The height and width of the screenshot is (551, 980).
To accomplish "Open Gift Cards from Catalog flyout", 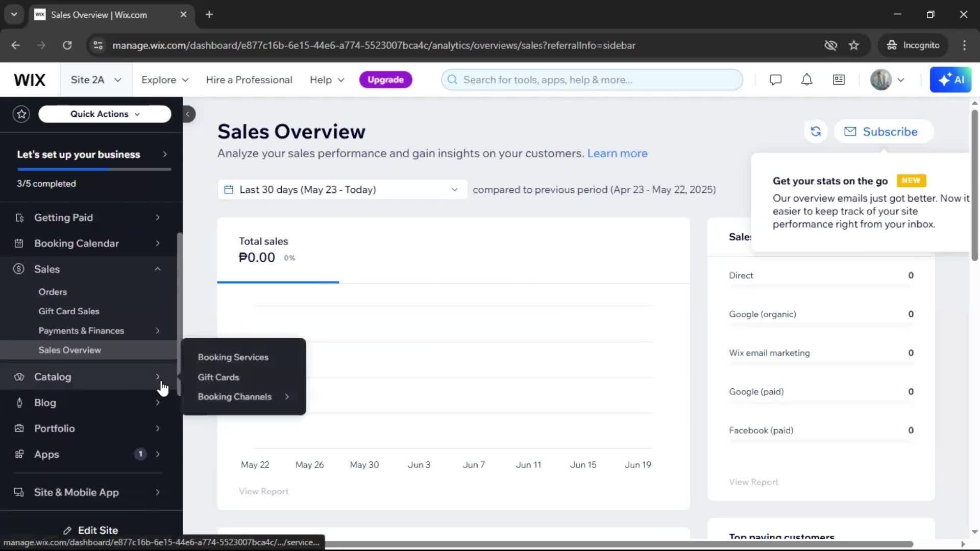I will pos(218,378).
